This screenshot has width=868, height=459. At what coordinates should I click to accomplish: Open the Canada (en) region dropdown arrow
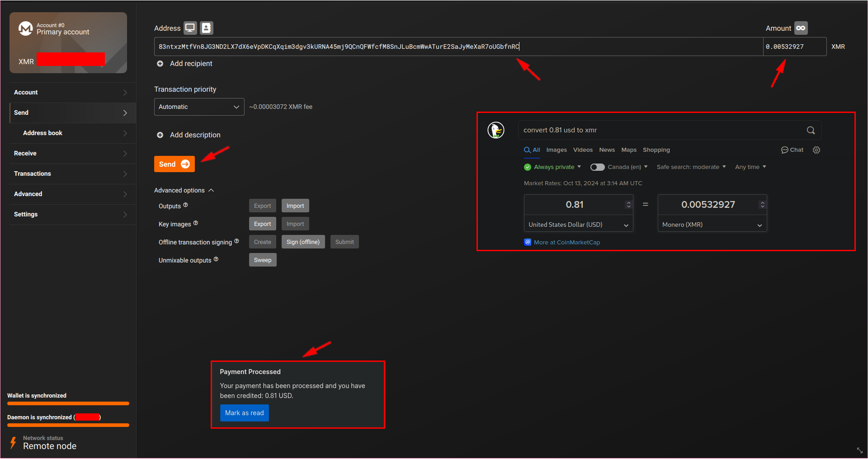pyautogui.click(x=646, y=167)
